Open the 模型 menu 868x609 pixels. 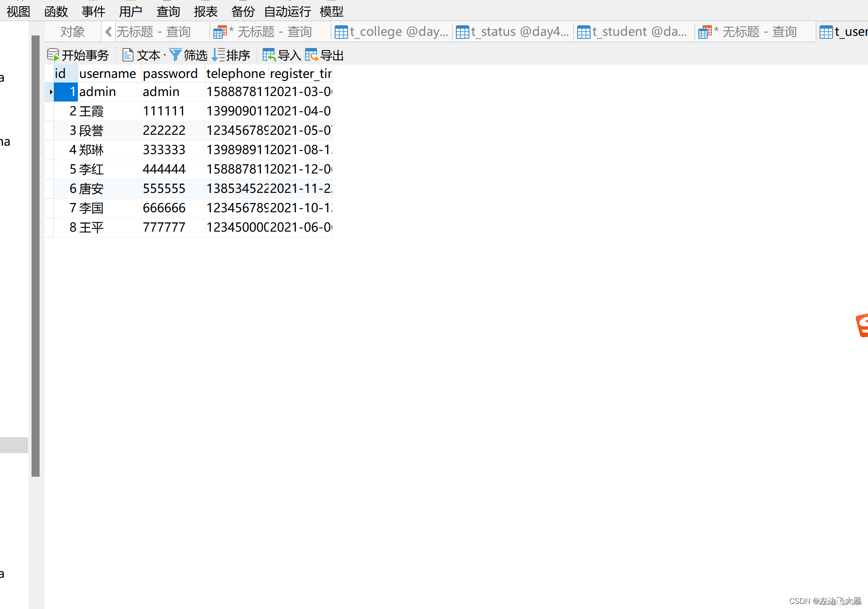(332, 11)
